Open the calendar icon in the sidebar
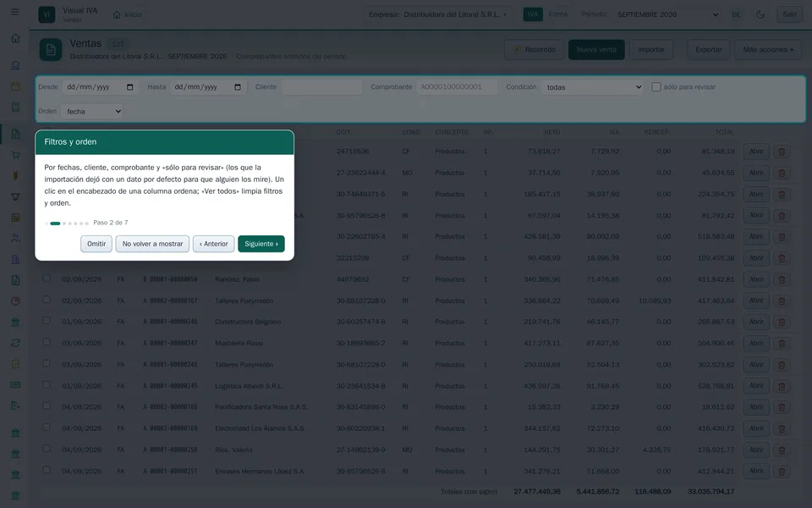The height and width of the screenshot is (508, 812). tap(15, 86)
